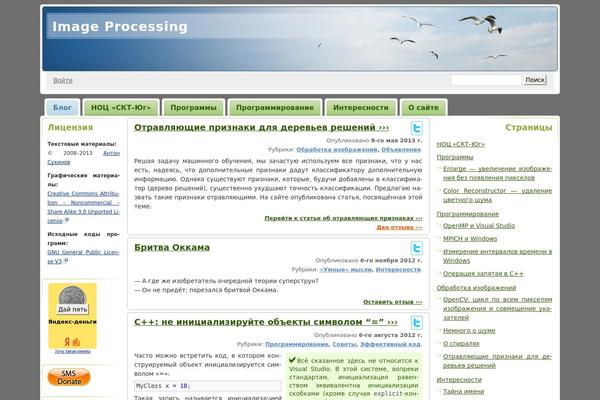Open Color Reconstructor page link
The width and height of the screenshot is (600, 400).
497,195
